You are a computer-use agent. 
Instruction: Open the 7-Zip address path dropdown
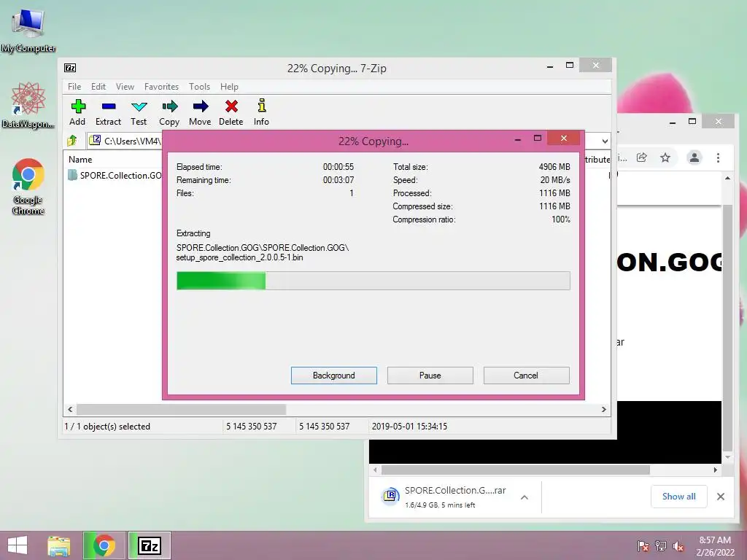pos(604,141)
